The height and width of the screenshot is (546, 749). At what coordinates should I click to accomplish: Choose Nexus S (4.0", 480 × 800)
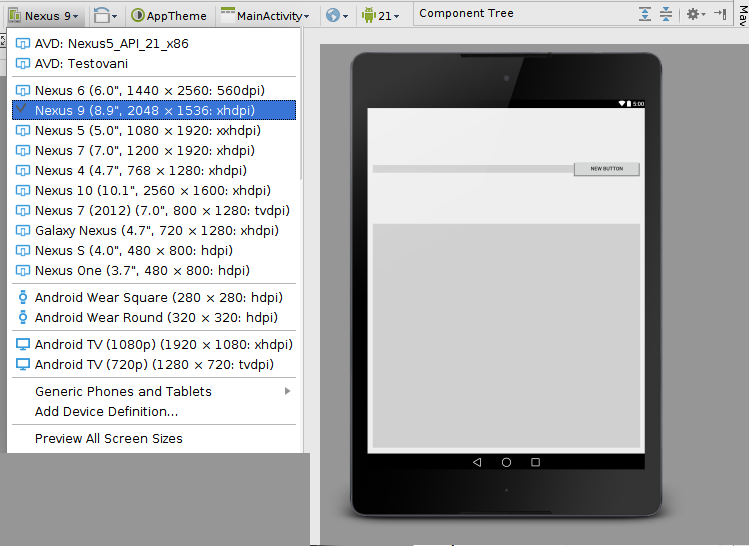(154, 251)
